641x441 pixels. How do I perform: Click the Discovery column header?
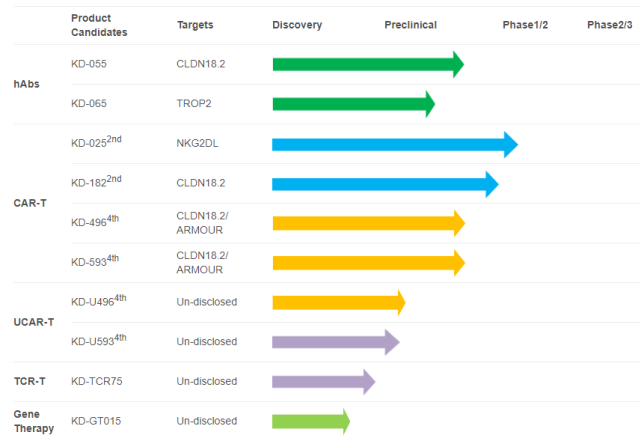pos(297,24)
